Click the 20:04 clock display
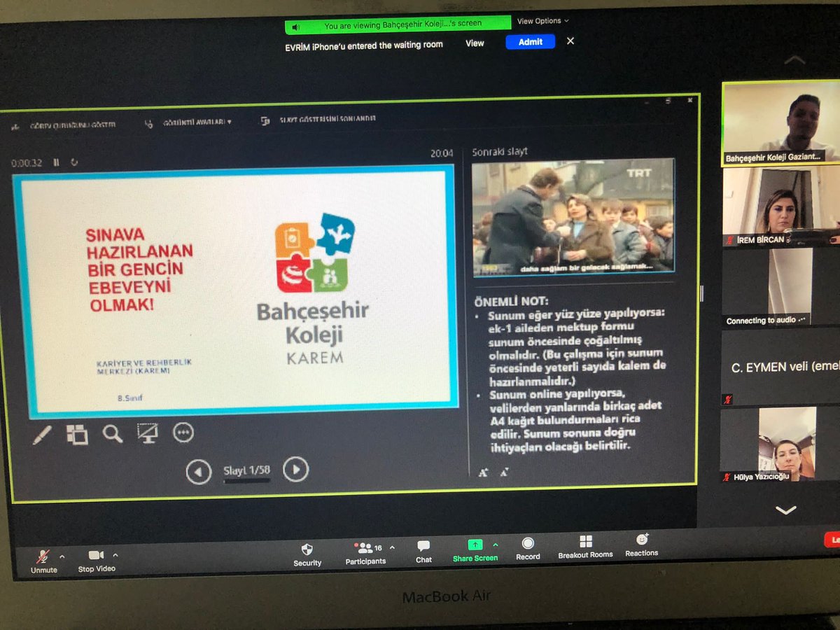Screen dimensions: 840x630 pyautogui.click(x=442, y=153)
